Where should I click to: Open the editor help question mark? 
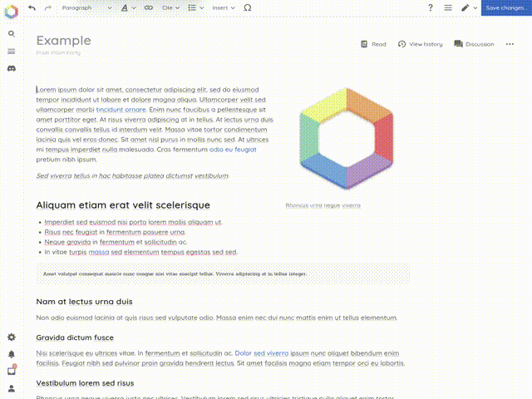[430, 7]
